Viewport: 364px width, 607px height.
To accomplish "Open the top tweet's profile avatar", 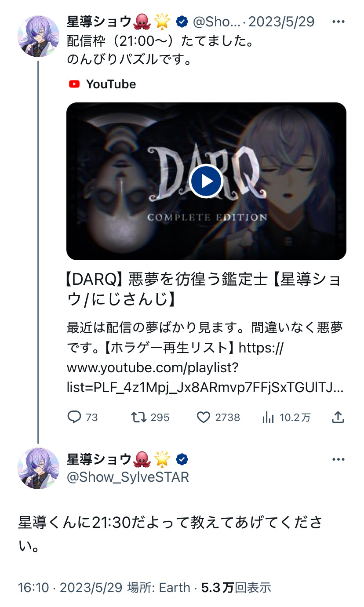I will [x=38, y=36].
